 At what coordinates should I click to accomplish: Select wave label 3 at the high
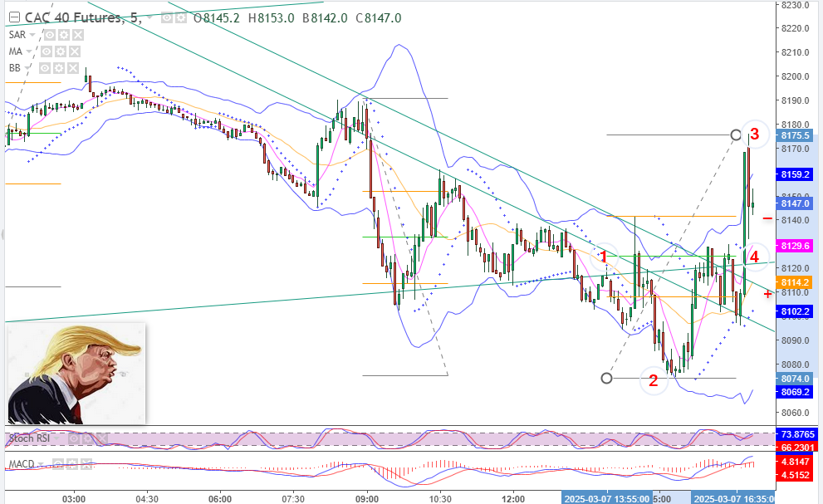(754, 134)
